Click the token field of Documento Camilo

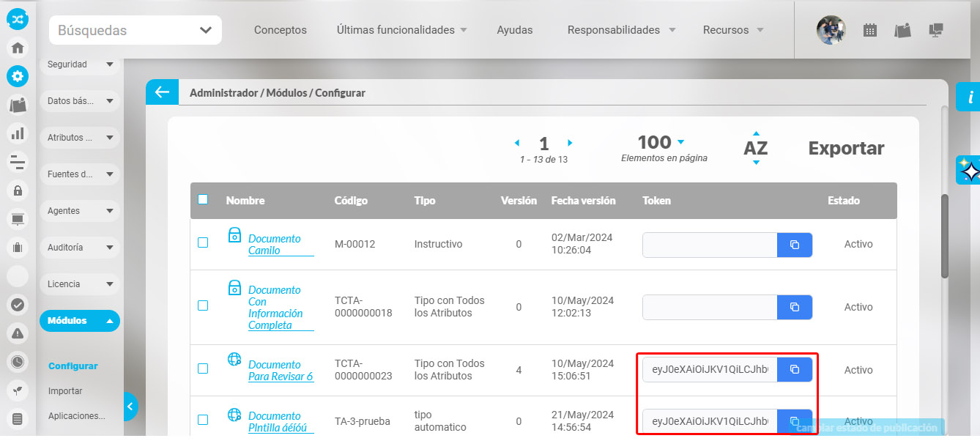[709, 245]
